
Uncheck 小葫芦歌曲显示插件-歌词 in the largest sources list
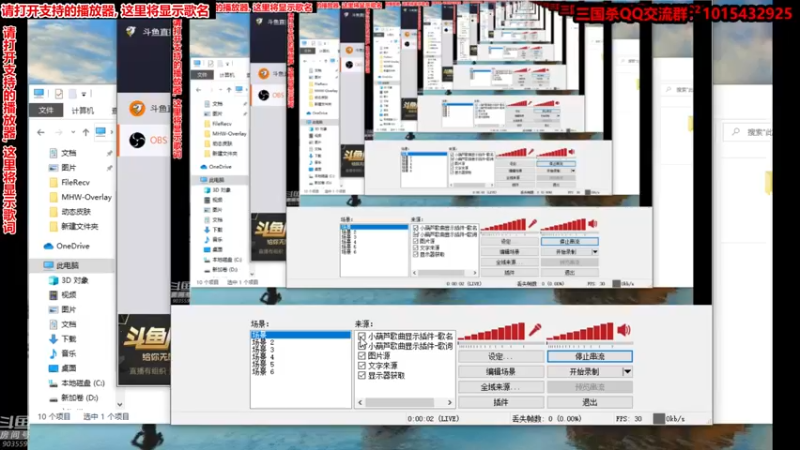tap(362, 346)
